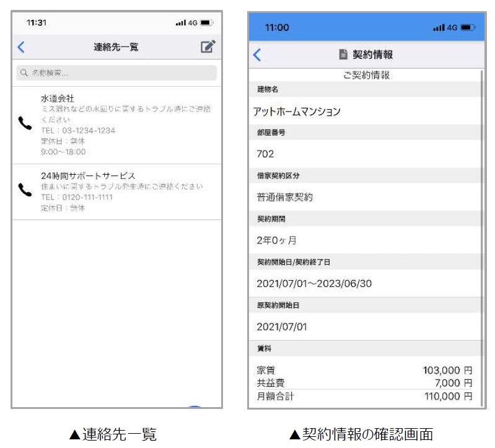Viewport: 495px width, 448px height.
Task: Select the 2年0ヶ月 value
Action: (276, 240)
